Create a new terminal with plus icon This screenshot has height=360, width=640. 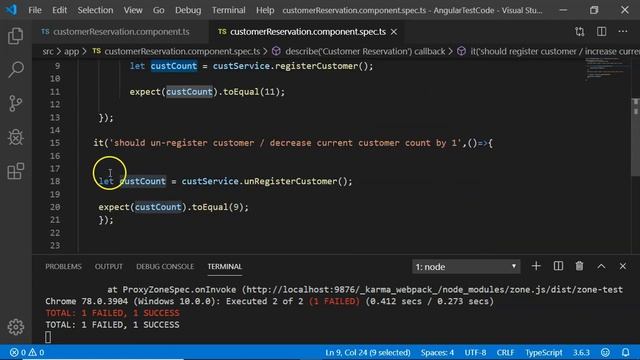point(536,266)
